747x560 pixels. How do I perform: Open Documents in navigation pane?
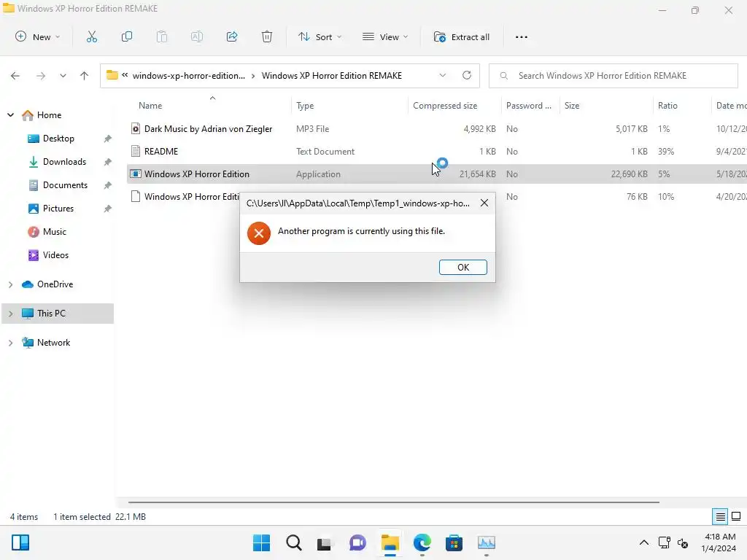pos(58,185)
